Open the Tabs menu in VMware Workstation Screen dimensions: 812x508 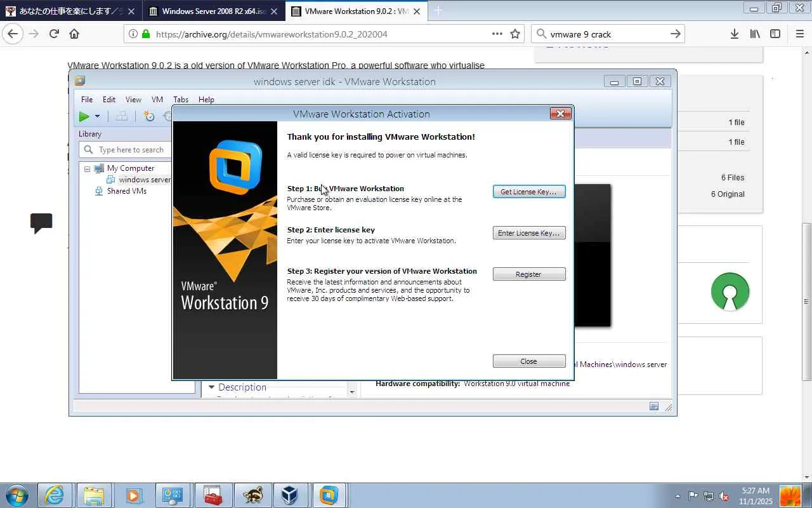click(181, 100)
